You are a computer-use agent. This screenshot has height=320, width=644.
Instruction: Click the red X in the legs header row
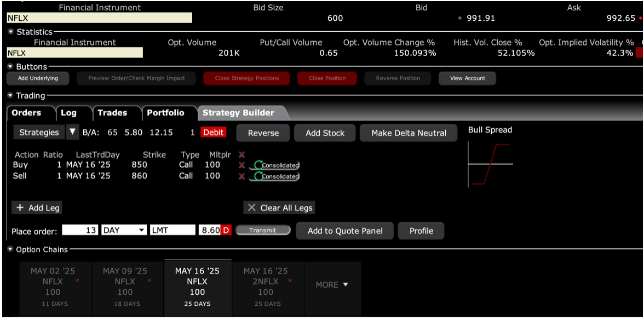click(242, 155)
